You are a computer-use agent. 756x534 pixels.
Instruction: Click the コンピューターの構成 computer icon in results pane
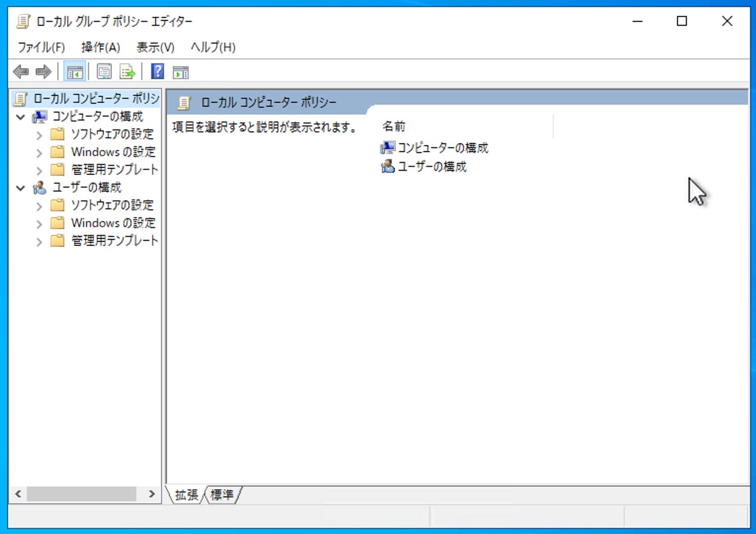click(388, 147)
